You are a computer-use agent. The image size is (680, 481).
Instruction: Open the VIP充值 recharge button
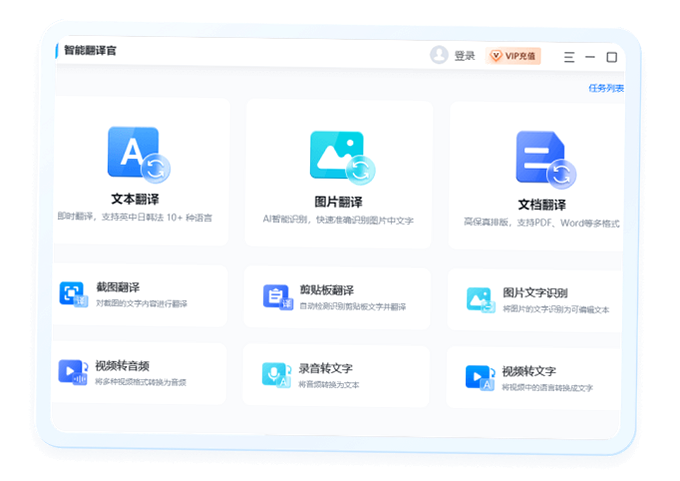tap(513, 56)
